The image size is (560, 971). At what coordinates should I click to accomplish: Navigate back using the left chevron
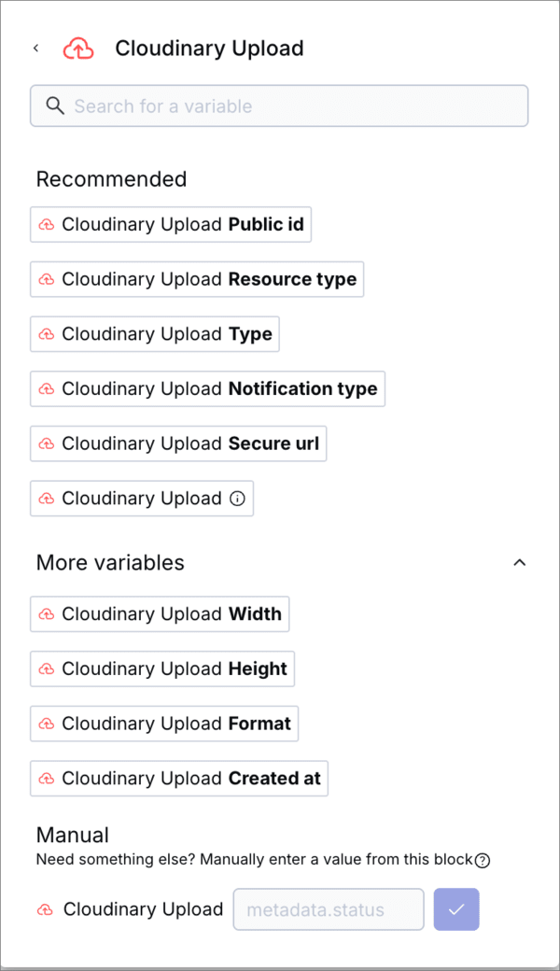pos(35,47)
